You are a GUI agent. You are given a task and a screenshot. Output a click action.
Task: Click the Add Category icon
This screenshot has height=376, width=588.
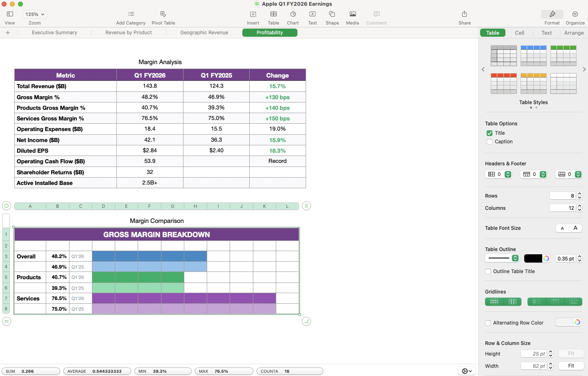131,14
